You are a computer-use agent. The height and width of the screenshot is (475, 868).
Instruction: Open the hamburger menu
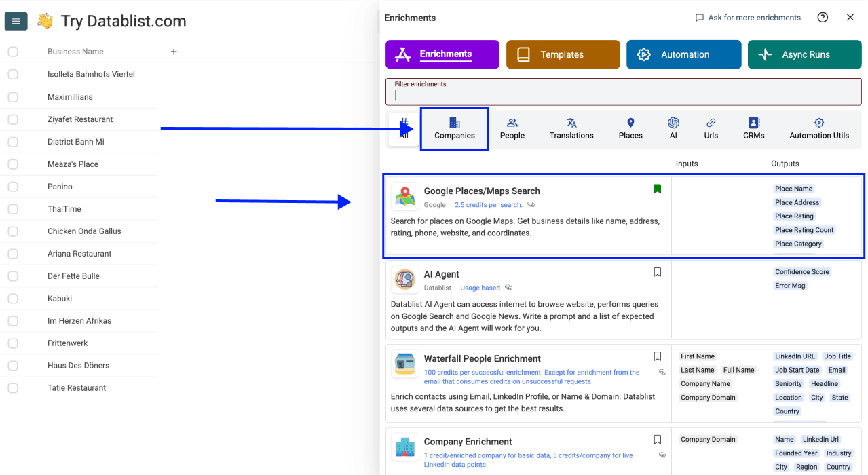pos(16,21)
